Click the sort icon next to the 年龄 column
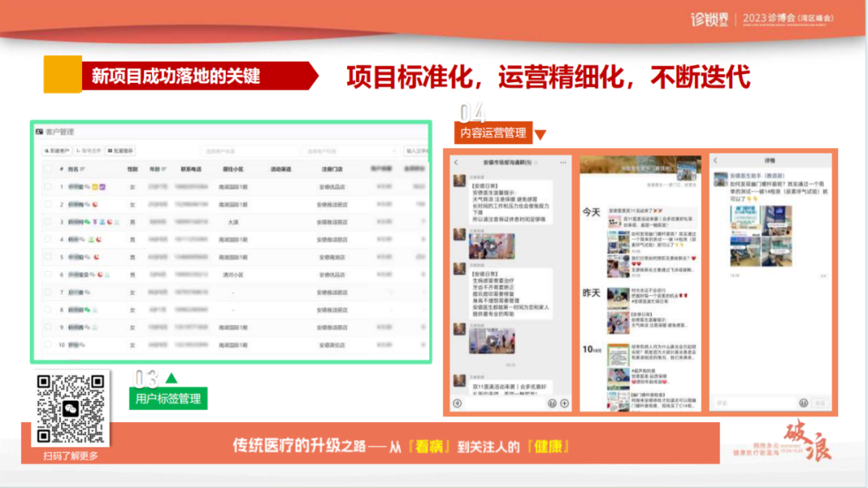This screenshot has width=868, height=488. pyautogui.click(x=164, y=169)
